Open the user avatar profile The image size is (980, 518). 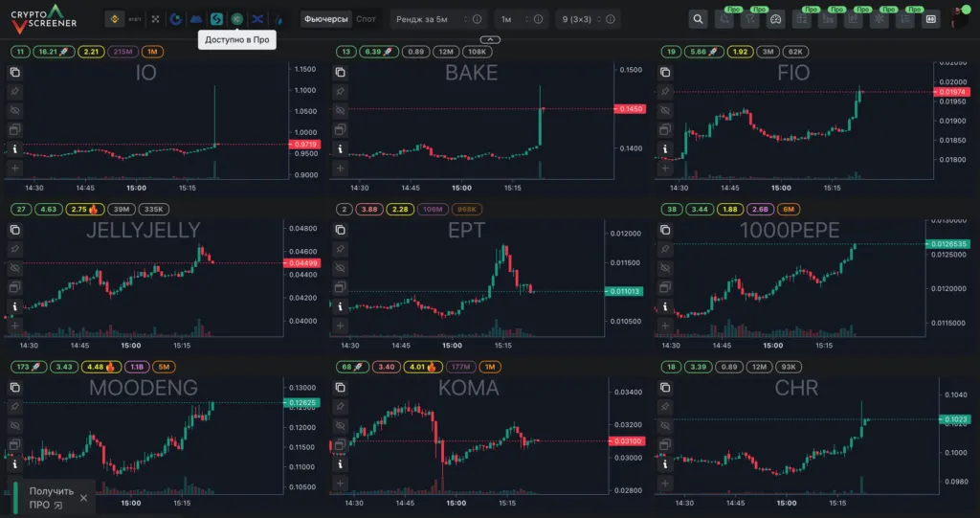(959, 18)
